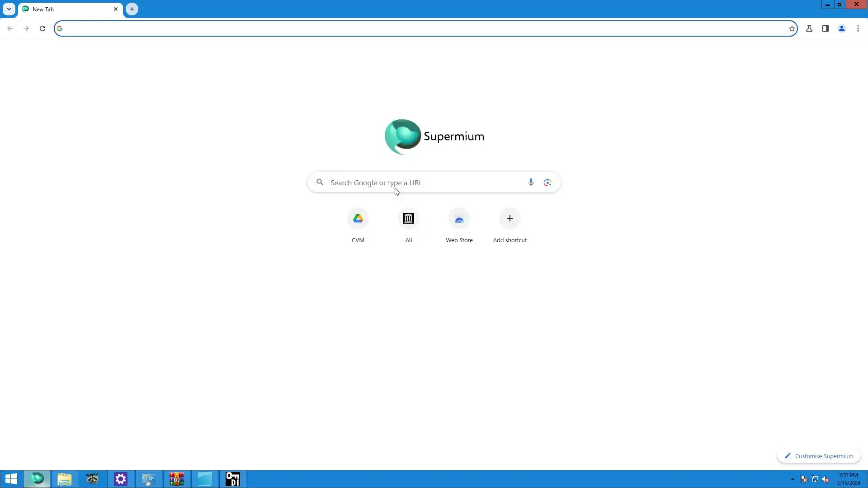Open a new tab with plus button
Viewport: 868px width, 488px height.
coord(132,9)
